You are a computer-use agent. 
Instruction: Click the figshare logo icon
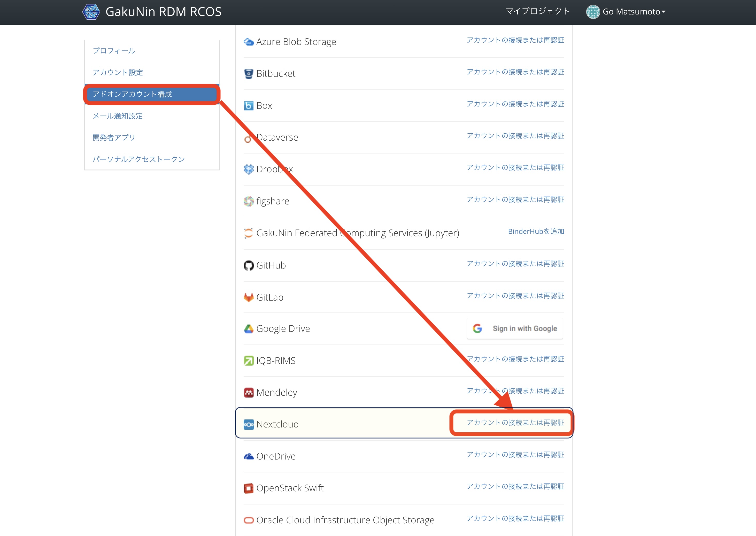coord(249,201)
